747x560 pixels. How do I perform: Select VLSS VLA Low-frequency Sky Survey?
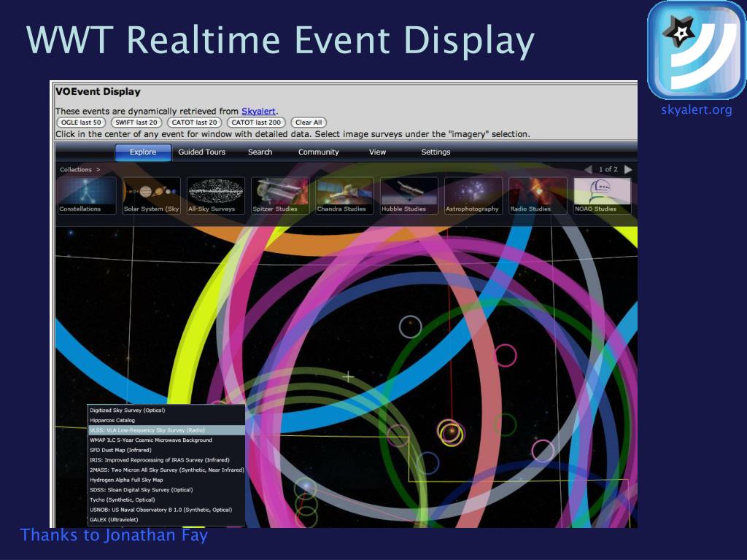click(x=166, y=430)
